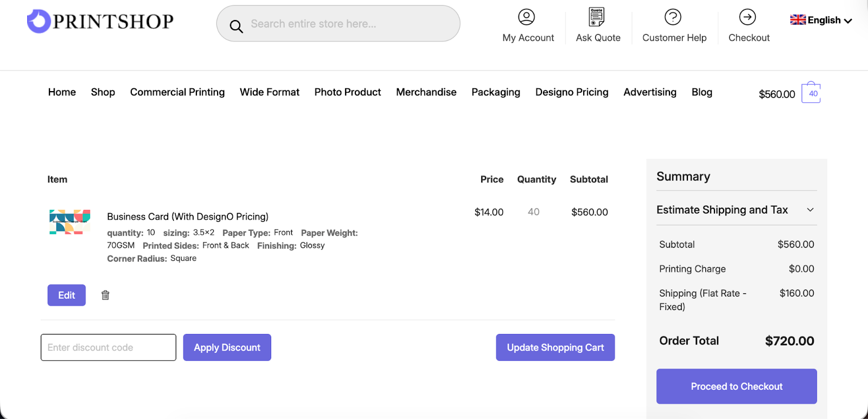The height and width of the screenshot is (419, 868).
Task: Open the shopping bag cart icon
Action: point(811,93)
